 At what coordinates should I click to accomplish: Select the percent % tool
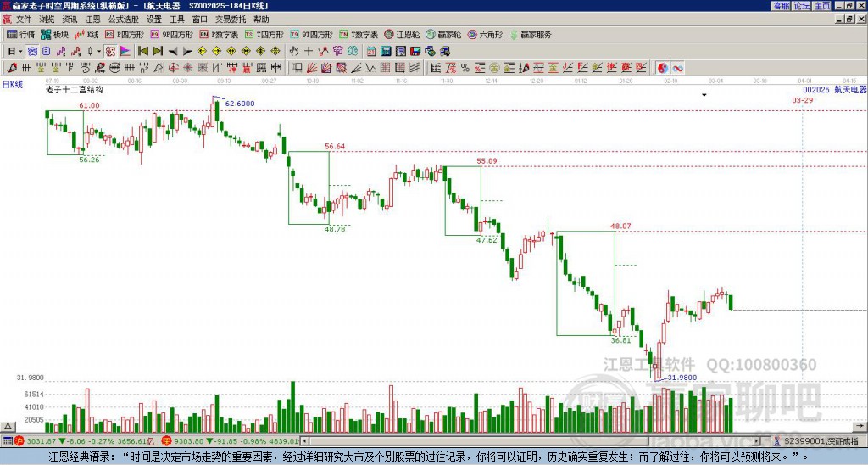(x=465, y=68)
